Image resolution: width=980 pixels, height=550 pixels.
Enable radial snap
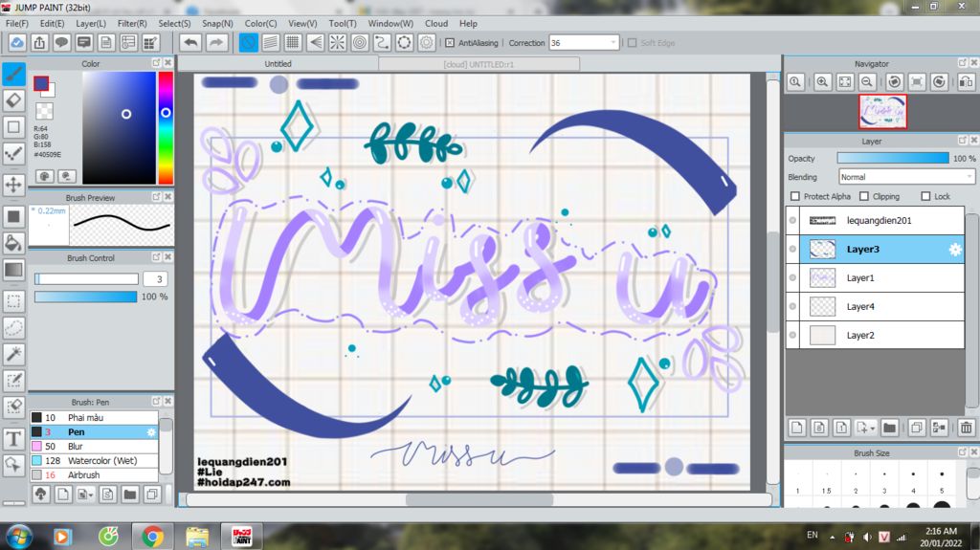tap(338, 42)
